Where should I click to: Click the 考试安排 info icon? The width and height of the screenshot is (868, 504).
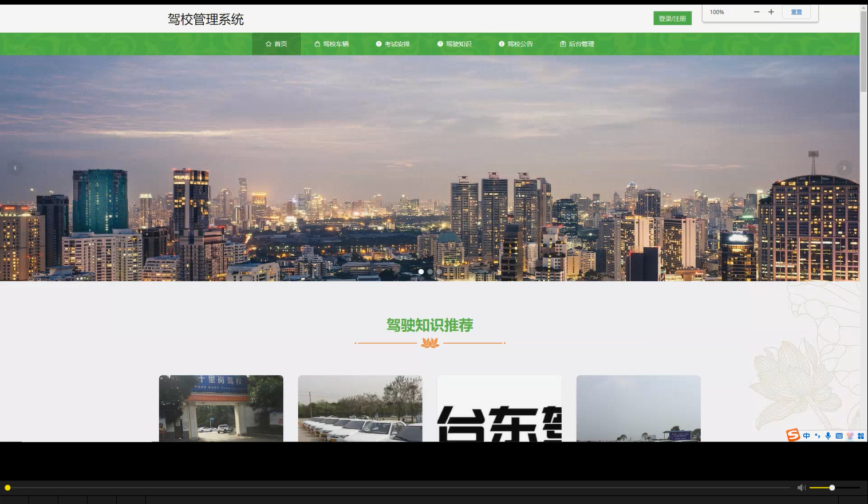click(x=378, y=44)
